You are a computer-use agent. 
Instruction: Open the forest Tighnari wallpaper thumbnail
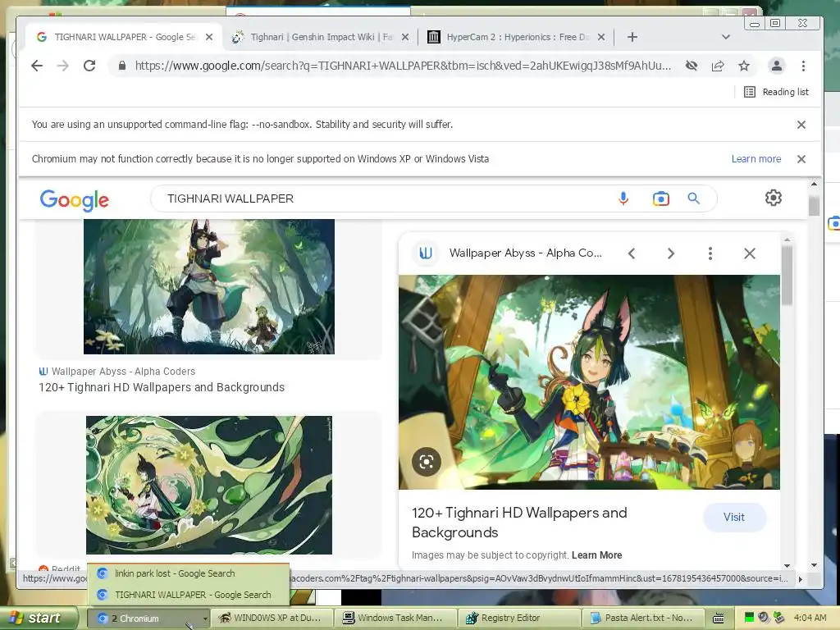click(209, 286)
